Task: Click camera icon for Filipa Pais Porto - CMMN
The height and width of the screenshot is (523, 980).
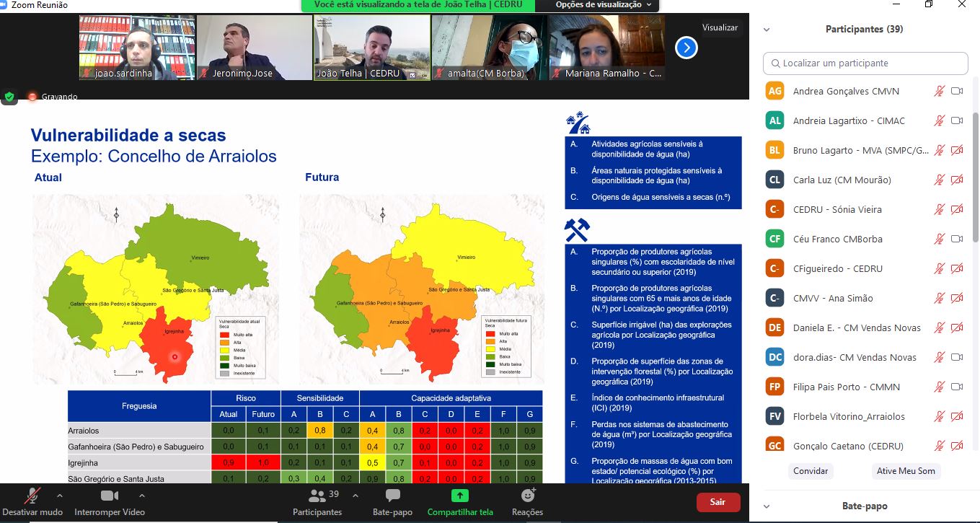Action: pos(957,387)
